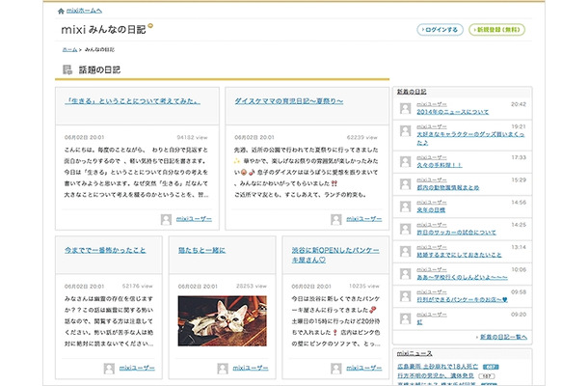588x386 pixels.
Task: Click author avatar on 今までで一番怖かったこと card
Action: coord(109,369)
